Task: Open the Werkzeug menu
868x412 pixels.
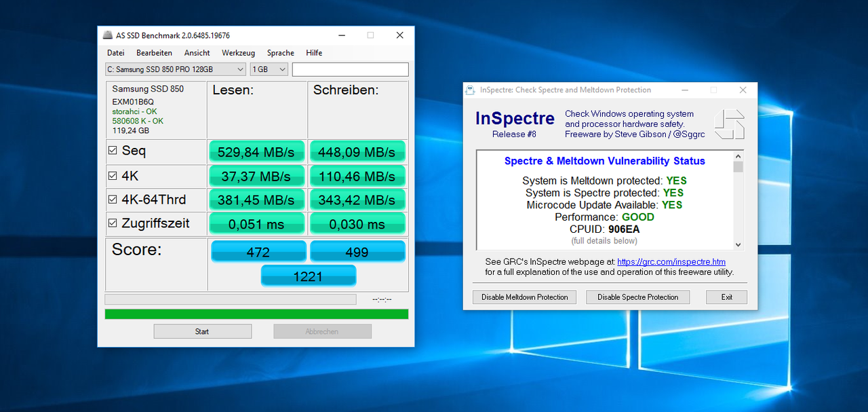Action: 238,53
